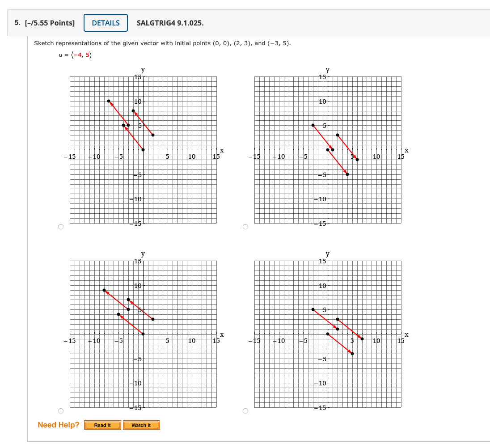
Task: Click the question number 5 heading
Action: tap(16, 22)
